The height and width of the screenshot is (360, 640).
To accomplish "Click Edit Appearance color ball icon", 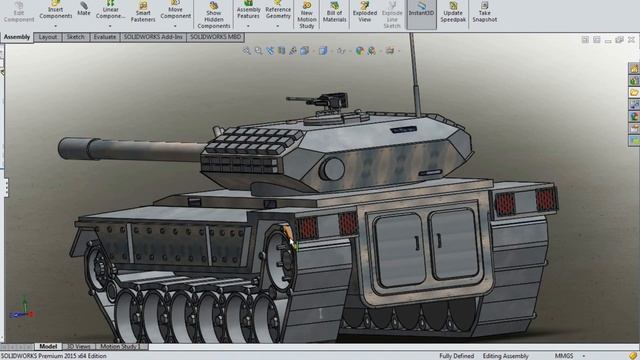I will (359, 51).
